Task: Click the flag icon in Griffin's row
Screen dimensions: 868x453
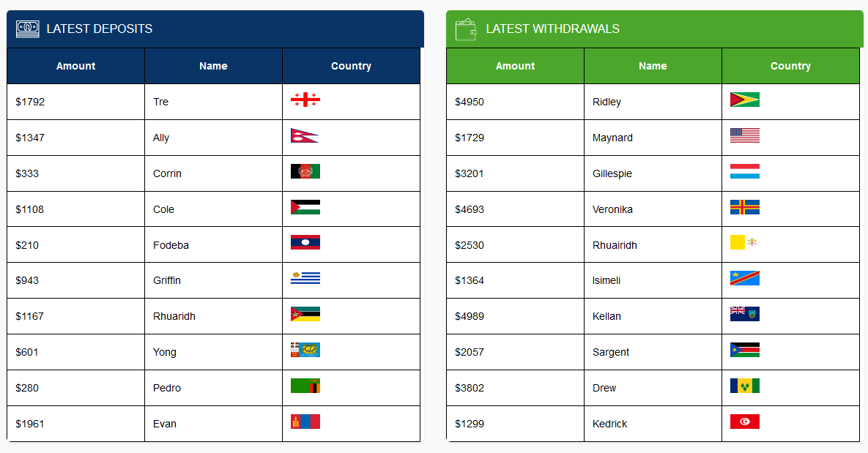Action: coord(305,278)
